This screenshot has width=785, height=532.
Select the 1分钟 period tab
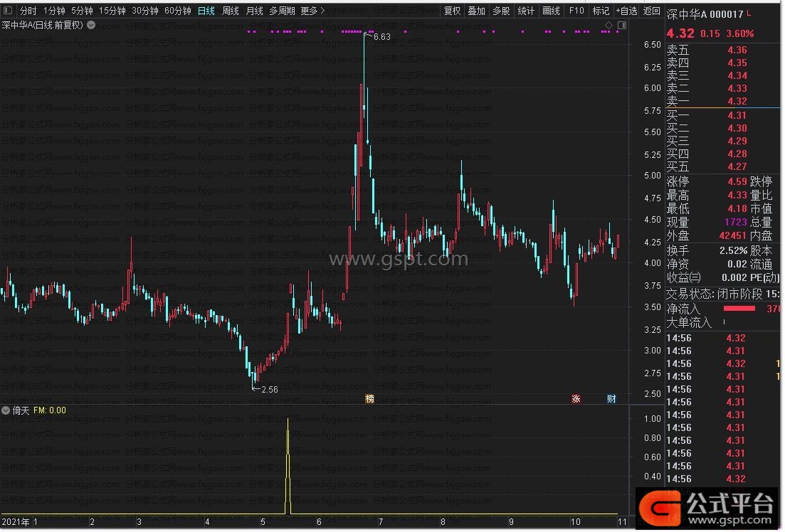coord(54,11)
